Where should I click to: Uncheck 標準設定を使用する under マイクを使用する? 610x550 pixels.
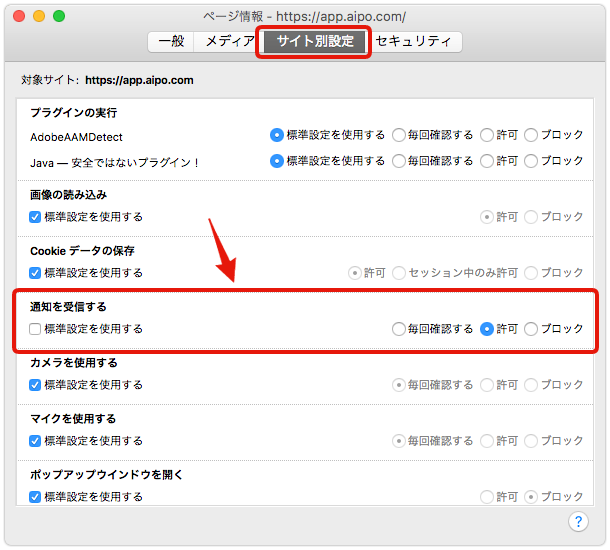click(35, 441)
